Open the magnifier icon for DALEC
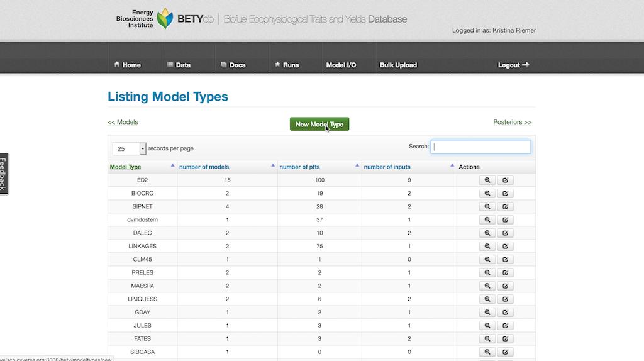Viewport: 644px width, 361px height. (487, 233)
